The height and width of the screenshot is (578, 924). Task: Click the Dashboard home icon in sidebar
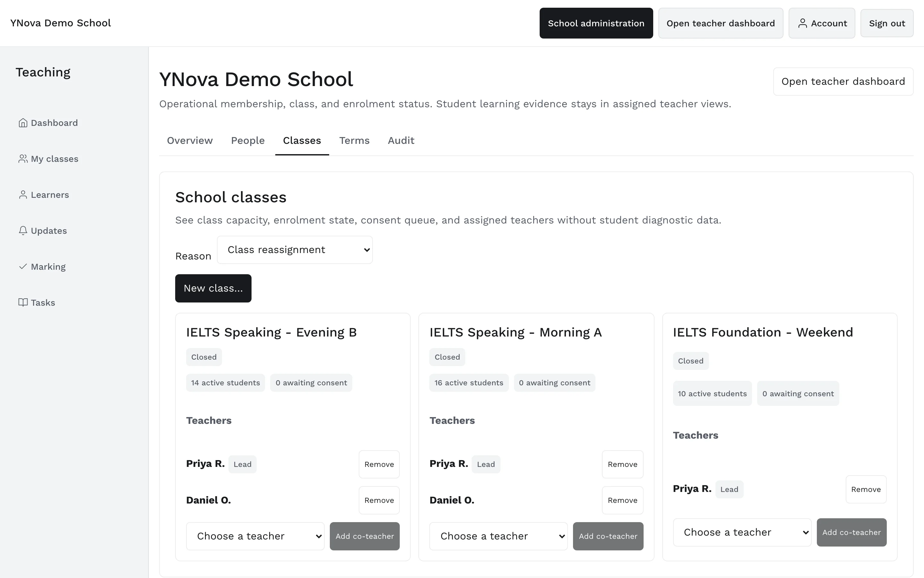(23, 123)
